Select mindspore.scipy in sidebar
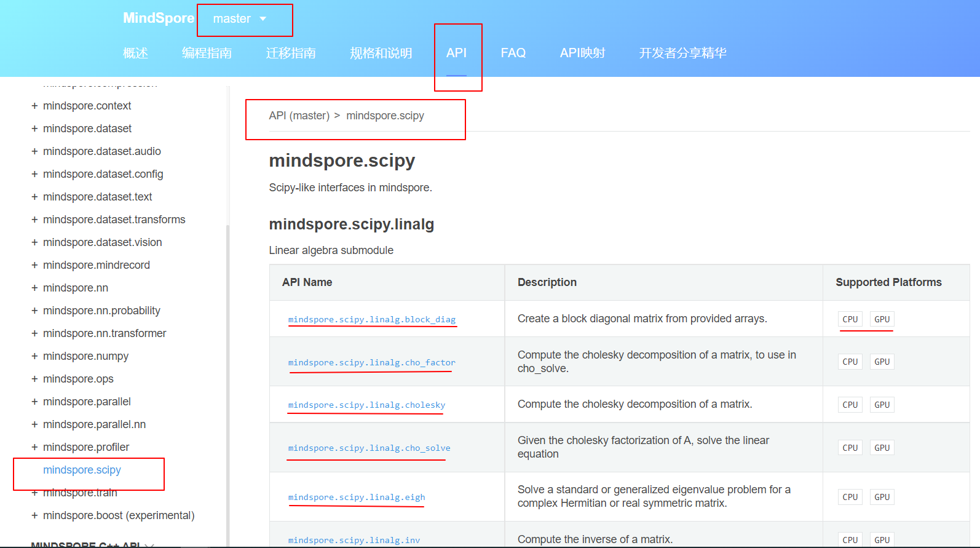The height and width of the screenshot is (548, 980). click(82, 470)
